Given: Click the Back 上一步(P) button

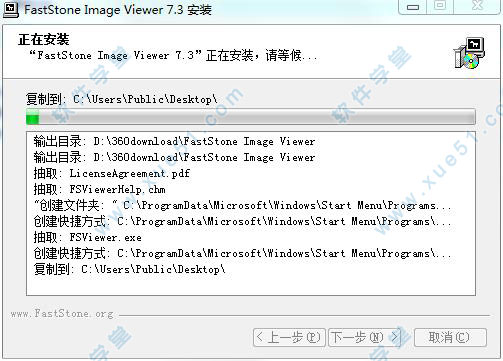Looking at the screenshot, I should point(289,337).
